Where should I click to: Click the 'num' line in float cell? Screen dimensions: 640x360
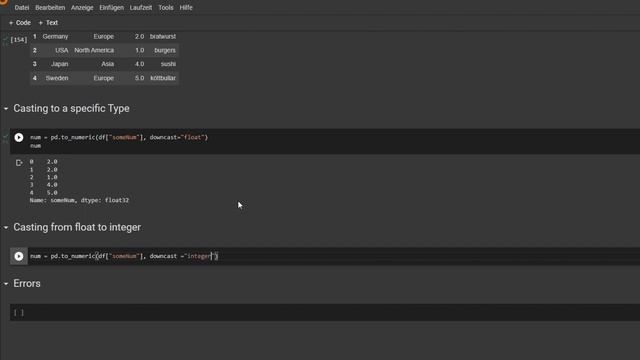(36, 146)
